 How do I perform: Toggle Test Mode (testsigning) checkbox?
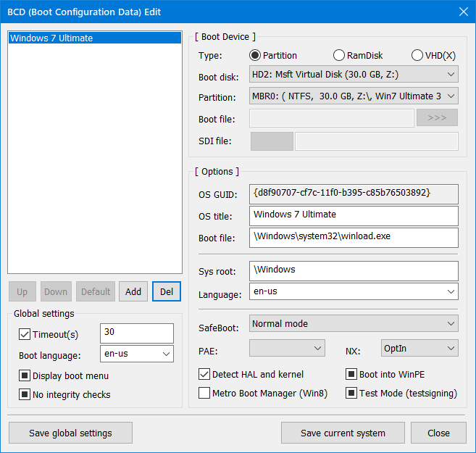(351, 394)
